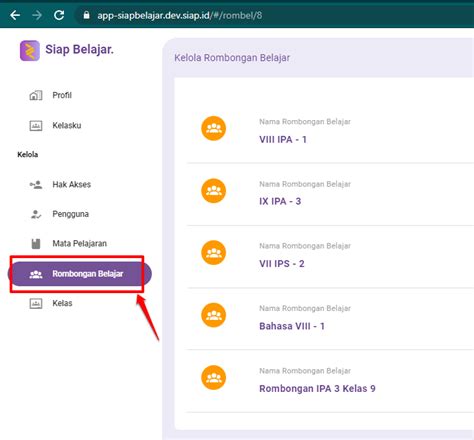Viewport: 474px width, 440px height.
Task: Open the Bahasa VIII - 1 rombel
Action: [x=292, y=326]
